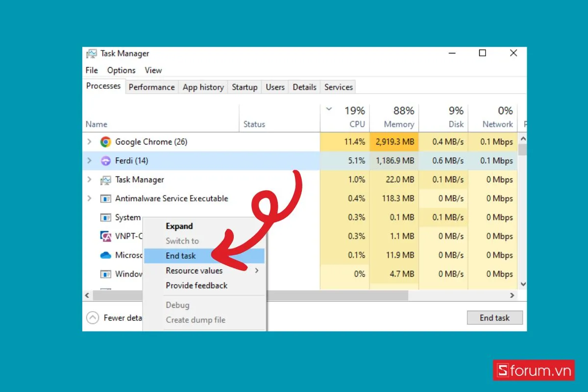Image resolution: width=588 pixels, height=392 pixels.
Task: Click the Task Manager process icon
Action: pos(105,179)
